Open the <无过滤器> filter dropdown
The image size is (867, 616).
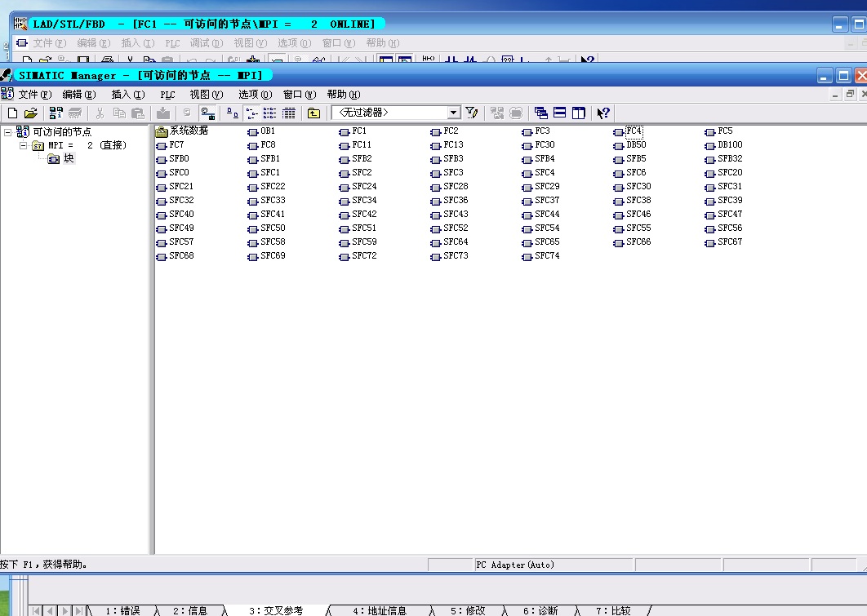453,113
